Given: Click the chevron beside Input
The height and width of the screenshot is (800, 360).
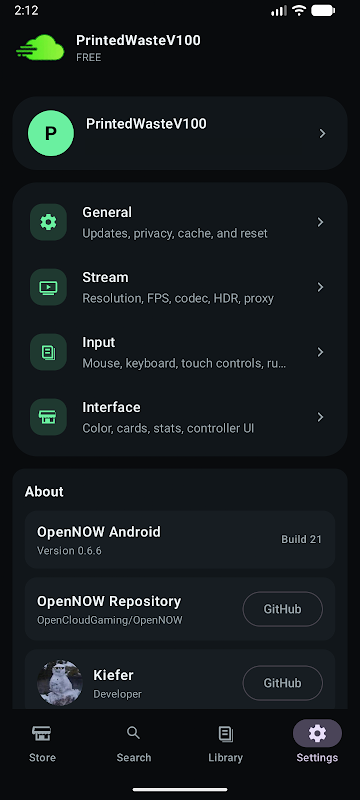Looking at the screenshot, I should point(320,352).
